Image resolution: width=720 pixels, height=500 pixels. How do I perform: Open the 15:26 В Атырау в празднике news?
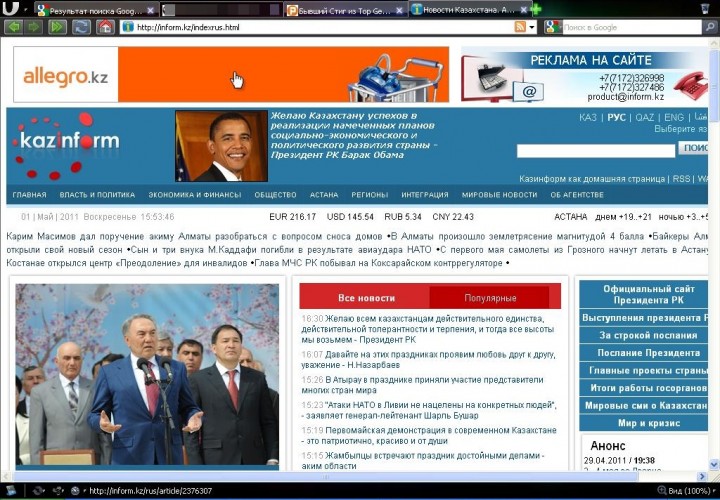pyautogui.click(x=422, y=385)
